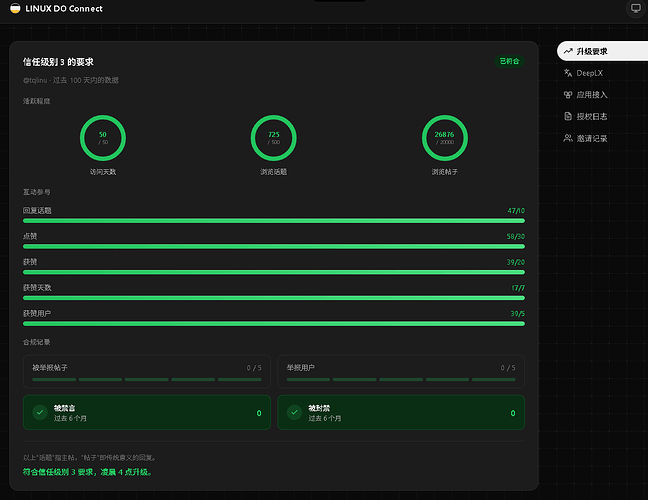Click the 符合信任级别 3 要求 green notice

click(87, 472)
